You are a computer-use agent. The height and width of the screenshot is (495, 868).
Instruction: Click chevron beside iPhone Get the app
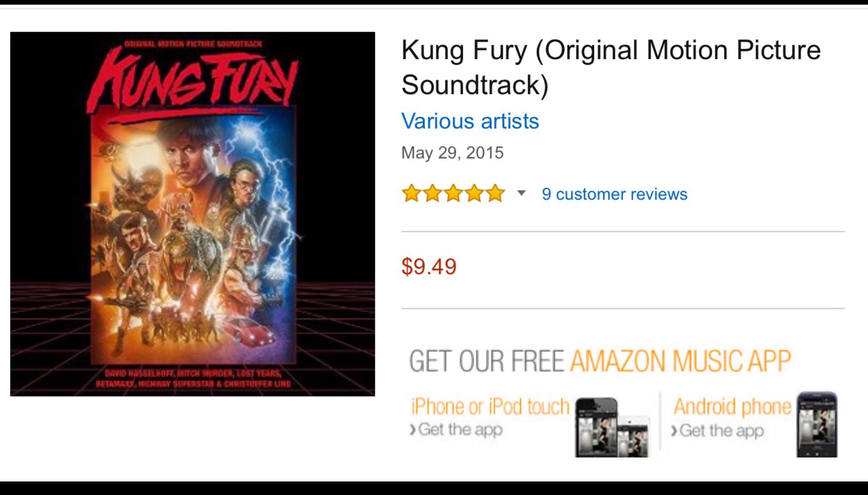(412, 430)
